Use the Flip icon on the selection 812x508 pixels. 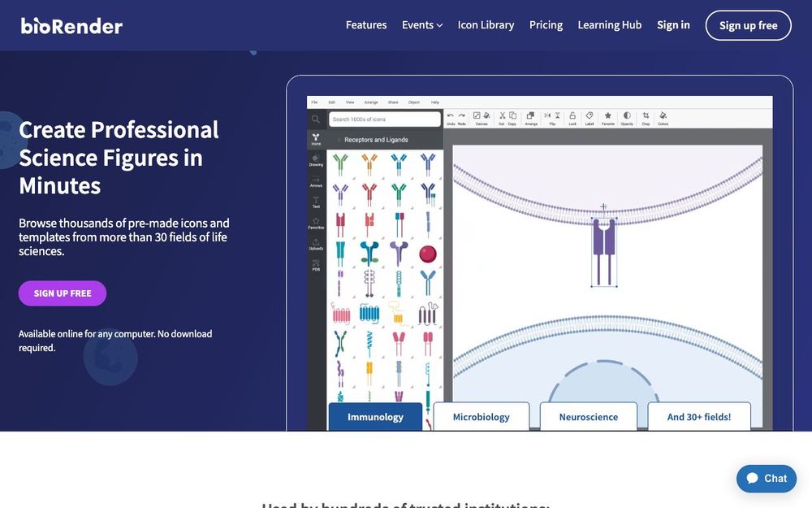coord(553,115)
